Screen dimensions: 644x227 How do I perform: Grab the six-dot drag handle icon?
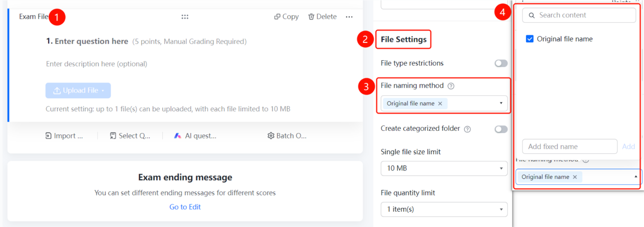185,17
